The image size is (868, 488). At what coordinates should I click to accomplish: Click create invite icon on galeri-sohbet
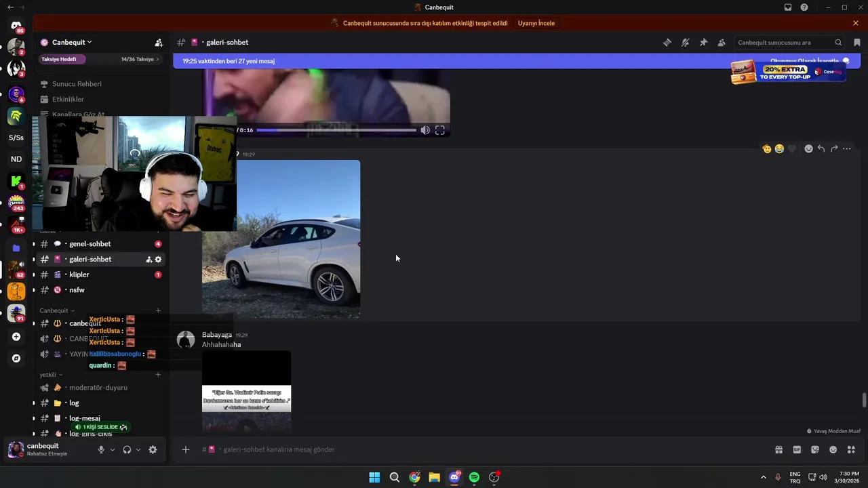tap(149, 260)
